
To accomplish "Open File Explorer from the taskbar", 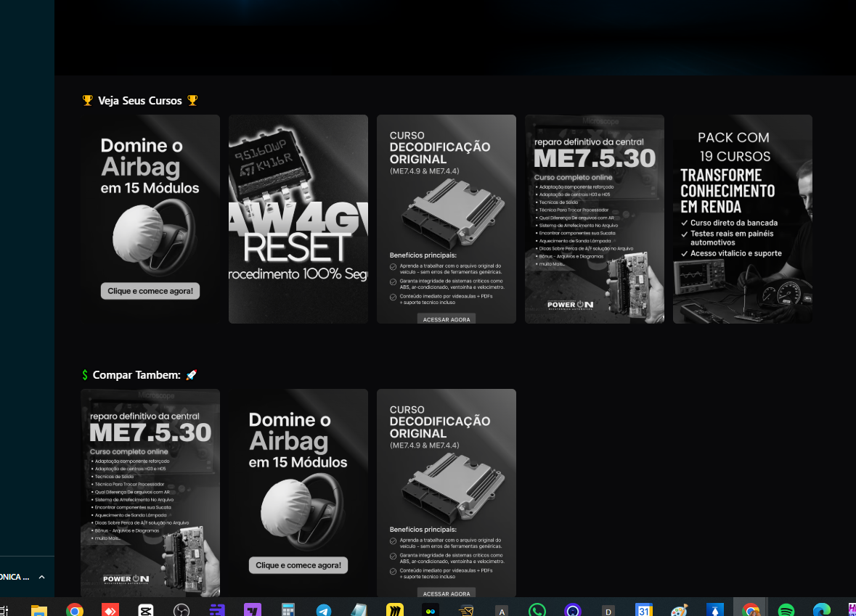I will pos(38,610).
